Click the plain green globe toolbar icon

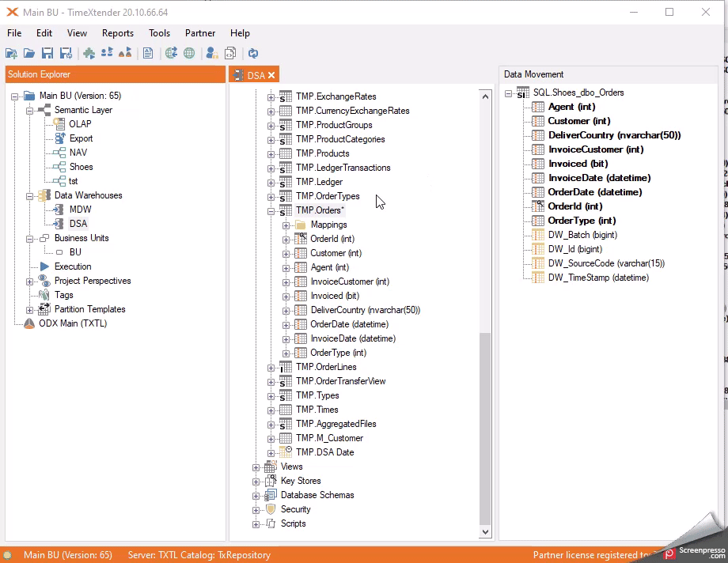point(189,54)
